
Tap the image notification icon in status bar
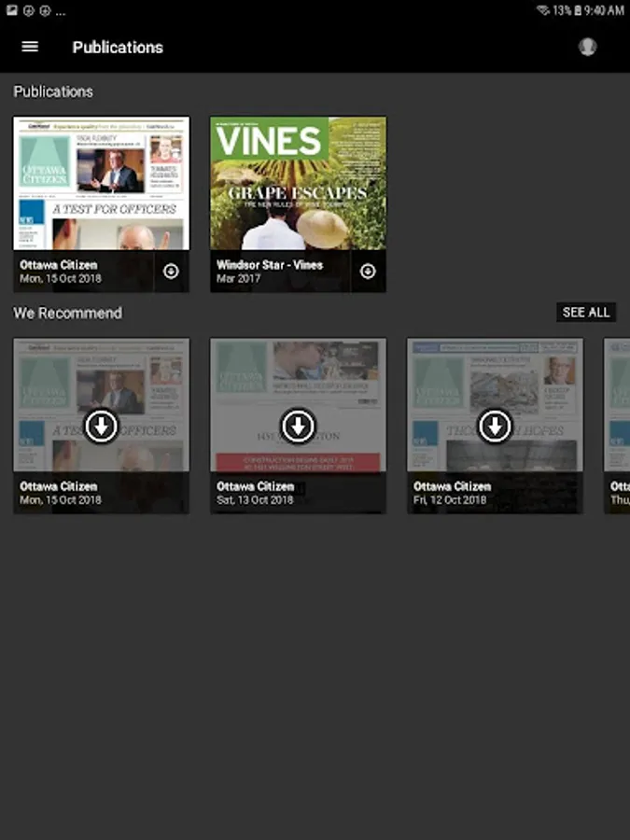12,10
